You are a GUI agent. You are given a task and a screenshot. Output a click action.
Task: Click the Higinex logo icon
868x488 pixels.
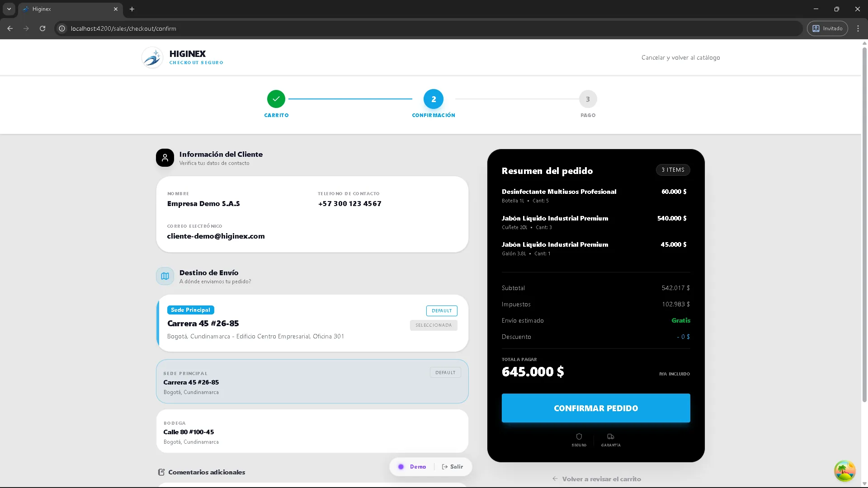pyautogui.click(x=152, y=57)
